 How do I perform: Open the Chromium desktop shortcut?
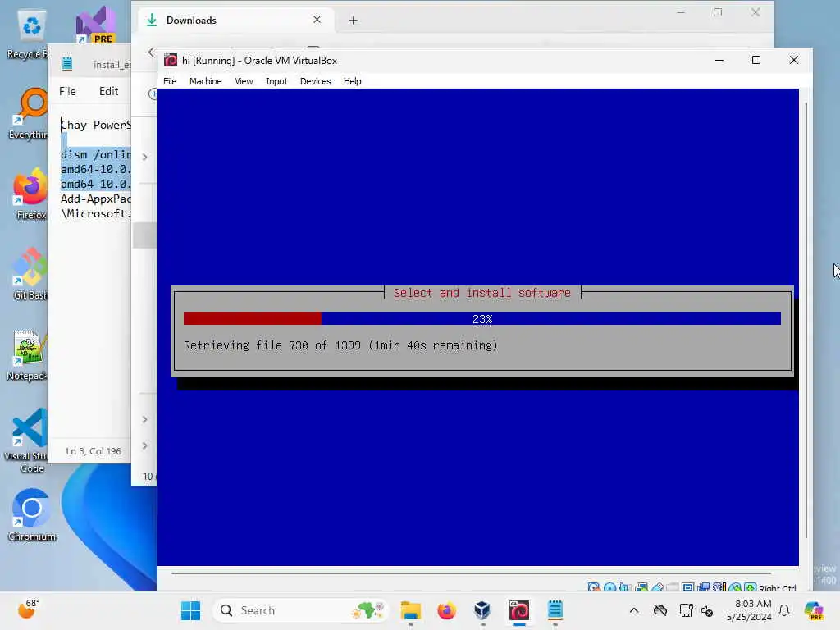click(32, 515)
